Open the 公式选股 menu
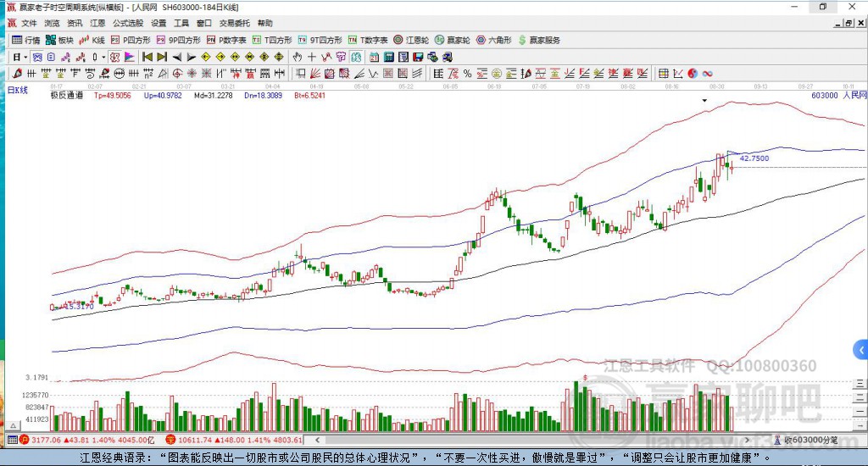The image size is (868, 466). click(x=128, y=23)
